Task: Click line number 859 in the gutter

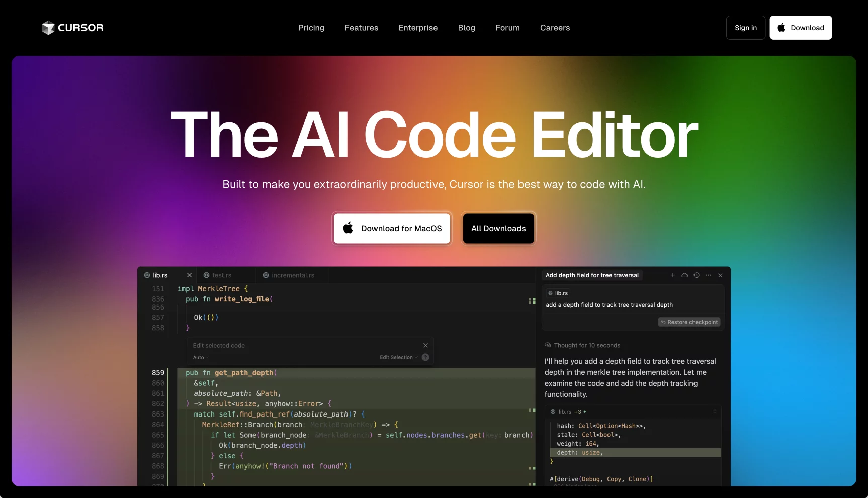Action: pyautogui.click(x=158, y=373)
